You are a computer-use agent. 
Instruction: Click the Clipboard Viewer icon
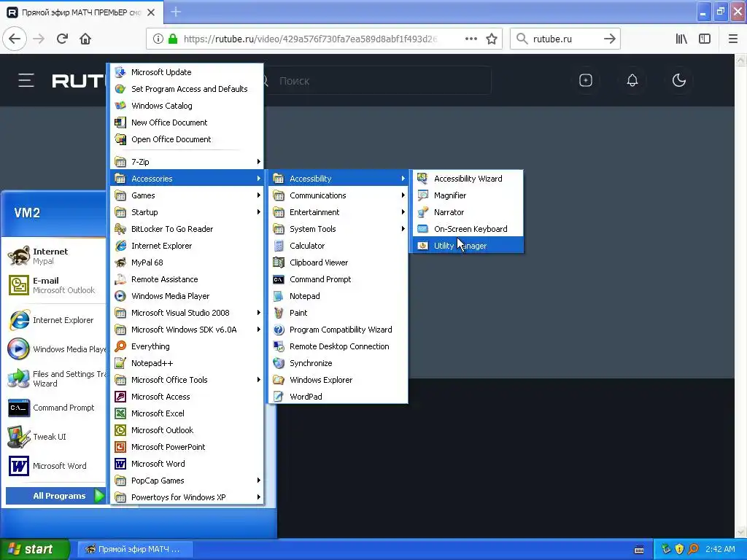coord(279,262)
